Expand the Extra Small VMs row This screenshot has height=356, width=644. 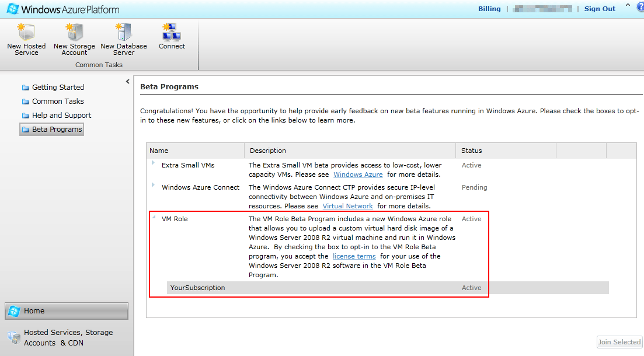tap(153, 163)
